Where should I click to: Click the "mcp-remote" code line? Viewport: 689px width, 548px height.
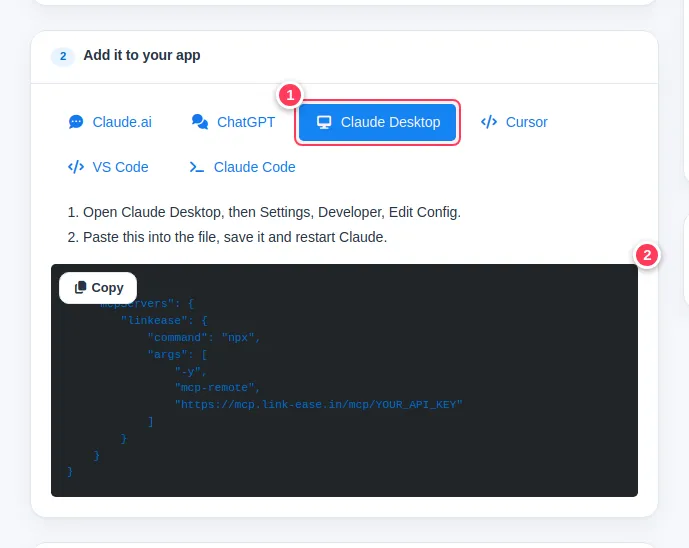click(x=218, y=388)
